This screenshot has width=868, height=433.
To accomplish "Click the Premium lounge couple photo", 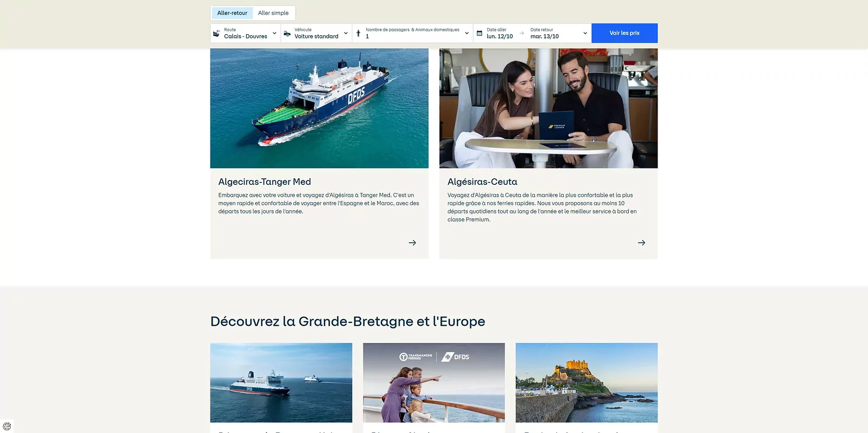I will [548, 108].
